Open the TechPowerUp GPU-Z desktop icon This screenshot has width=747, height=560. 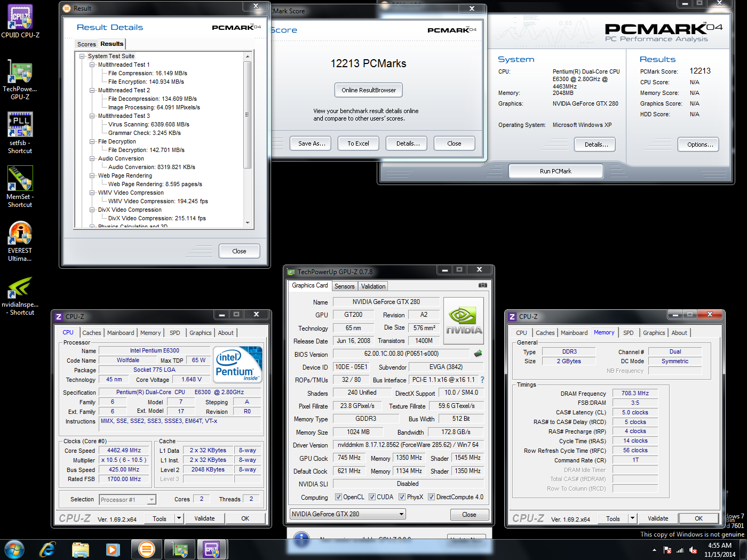pos(20,80)
